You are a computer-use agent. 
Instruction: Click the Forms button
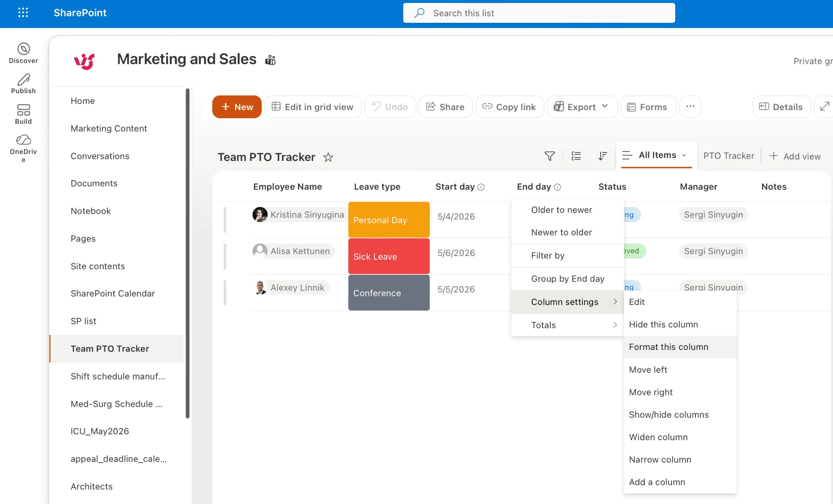click(x=648, y=107)
